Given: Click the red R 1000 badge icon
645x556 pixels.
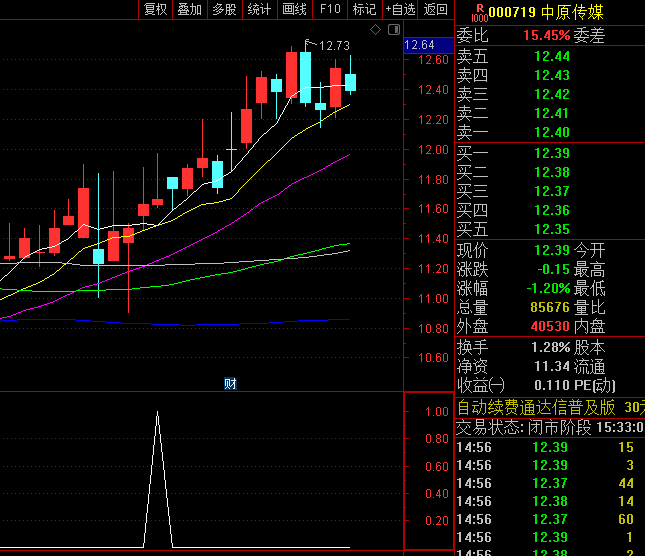Looking at the screenshot, I should coord(480,13).
